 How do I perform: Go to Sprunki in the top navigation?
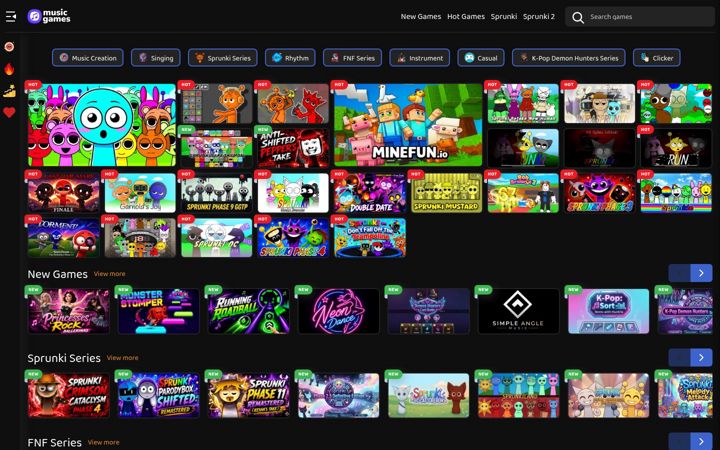[x=504, y=17]
